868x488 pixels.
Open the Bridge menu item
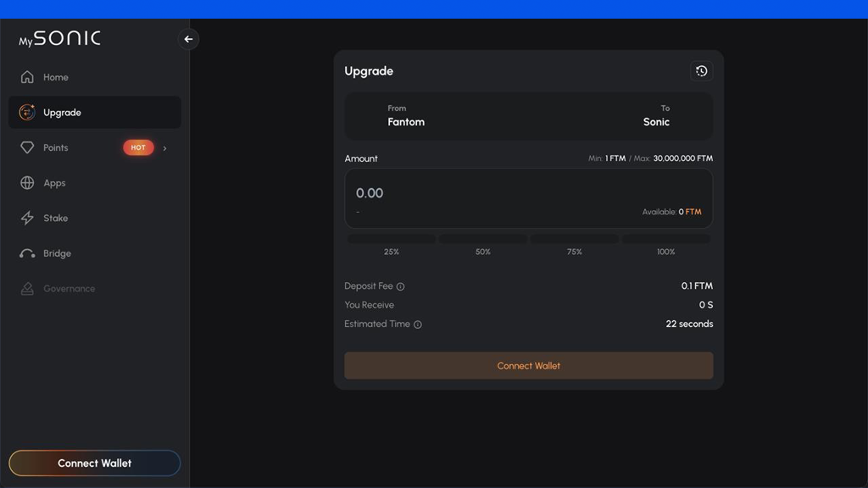click(x=95, y=253)
